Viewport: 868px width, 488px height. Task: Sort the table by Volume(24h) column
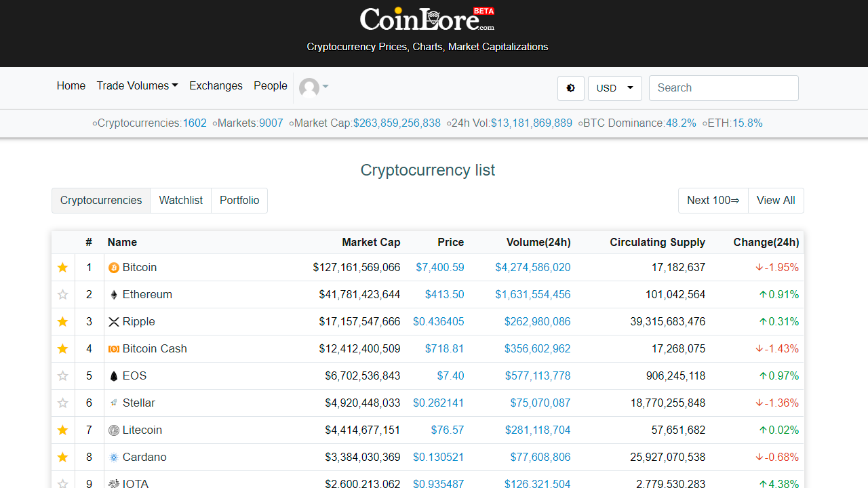click(538, 243)
